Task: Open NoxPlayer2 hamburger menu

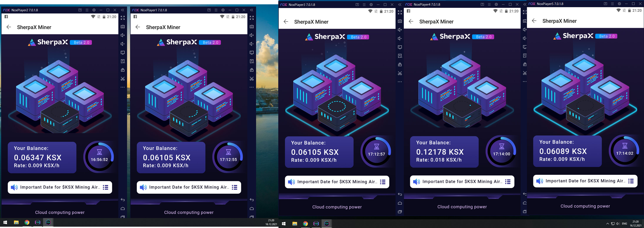Action: (87, 10)
